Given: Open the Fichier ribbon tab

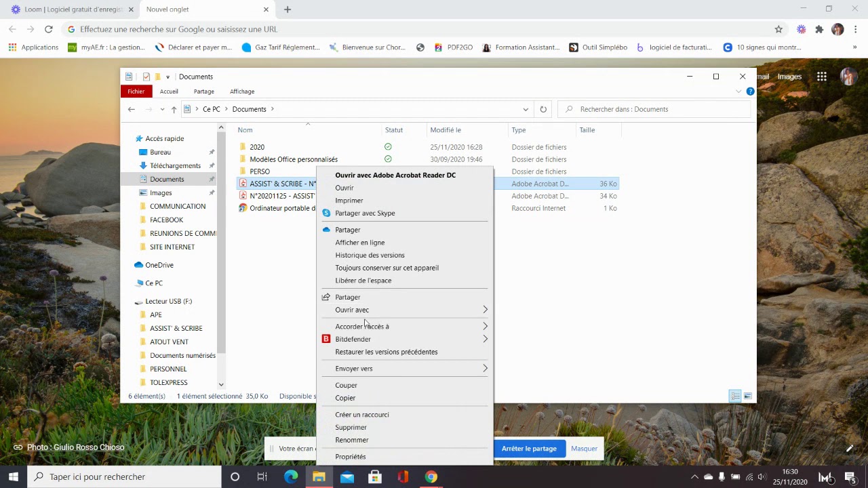Looking at the screenshot, I should (136, 91).
